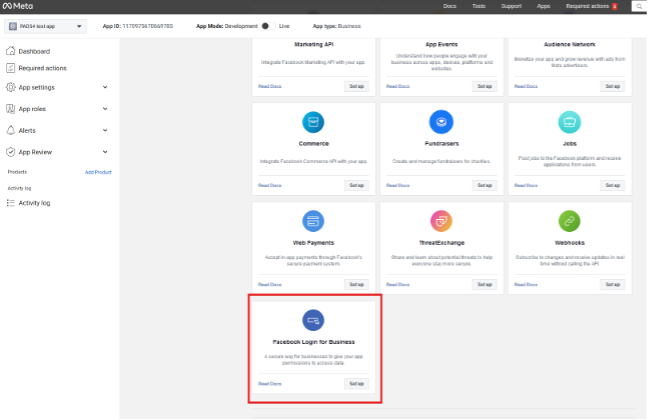Open Read Docs for Audience Network
The height and width of the screenshot is (420, 648).
tap(526, 86)
